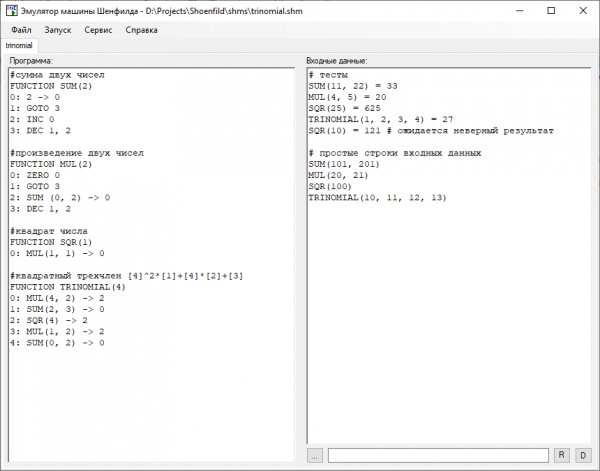Click the line '2: INC 0'
The height and width of the screenshot is (471, 600).
(32, 119)
